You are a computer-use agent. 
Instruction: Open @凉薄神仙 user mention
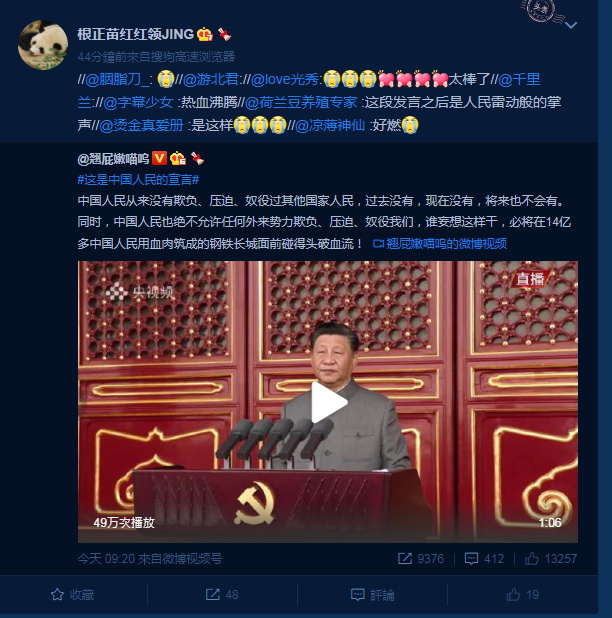[330, 125]
